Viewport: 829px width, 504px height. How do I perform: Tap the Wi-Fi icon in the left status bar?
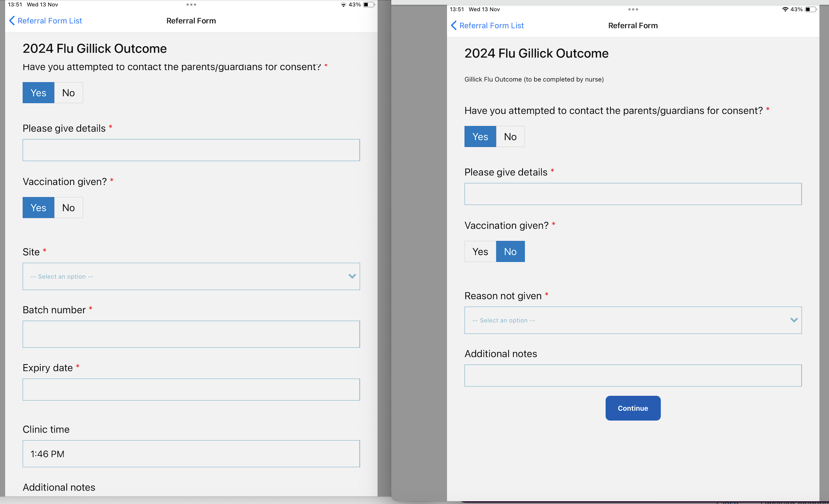343,5
